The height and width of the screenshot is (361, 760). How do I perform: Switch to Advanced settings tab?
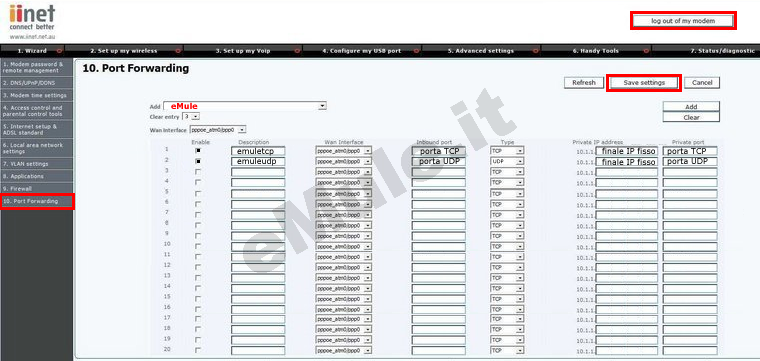[481, 50]
